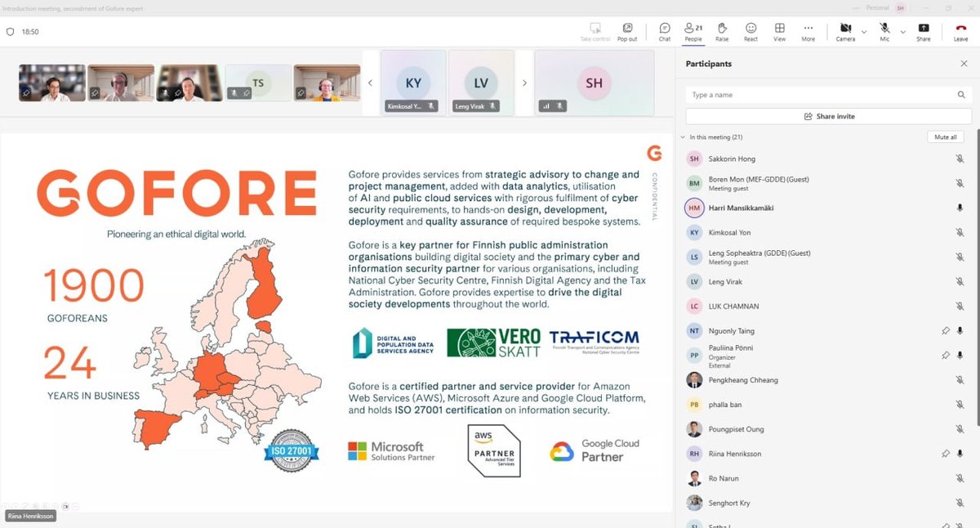The height and width of the screenshot is (528, 980).
Task: Turn on the Camera
Action: 845,31
